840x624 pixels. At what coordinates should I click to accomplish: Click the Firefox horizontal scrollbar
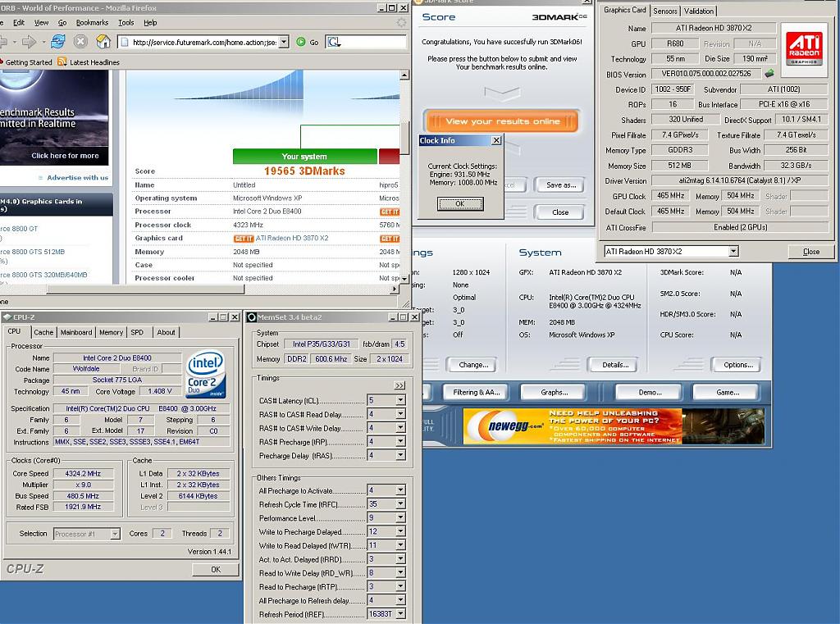tap(144, 289)
